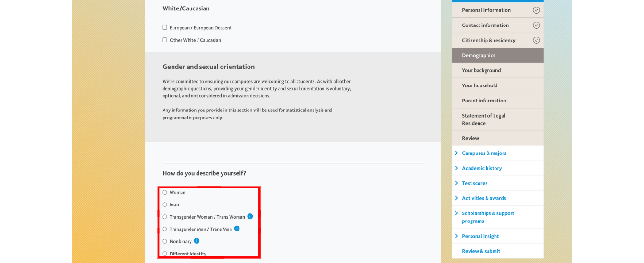Click the Contact information completed checkmark icon
This screenshot has width=644, height=263.
tap(536, 25)
